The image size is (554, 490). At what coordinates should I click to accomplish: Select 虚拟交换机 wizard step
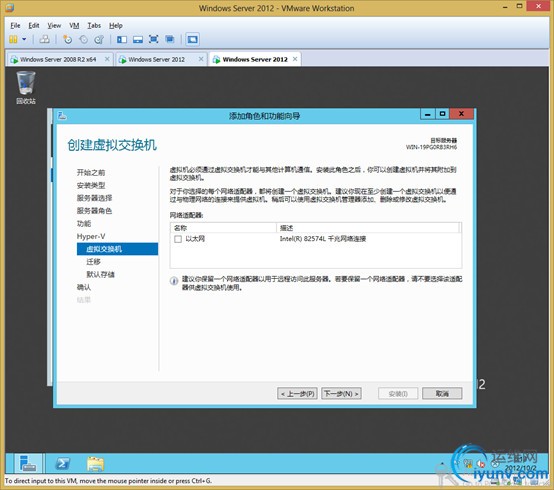point(117,249)
